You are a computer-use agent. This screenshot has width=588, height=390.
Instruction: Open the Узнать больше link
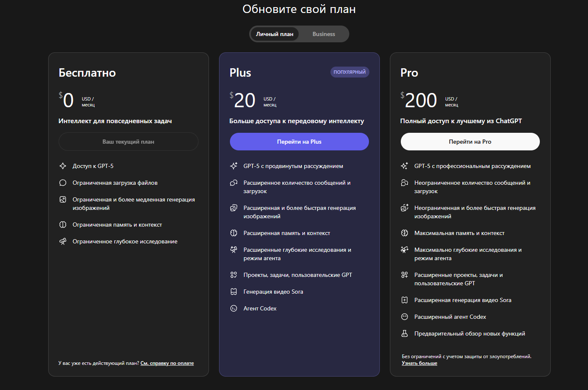coord(419,363)
